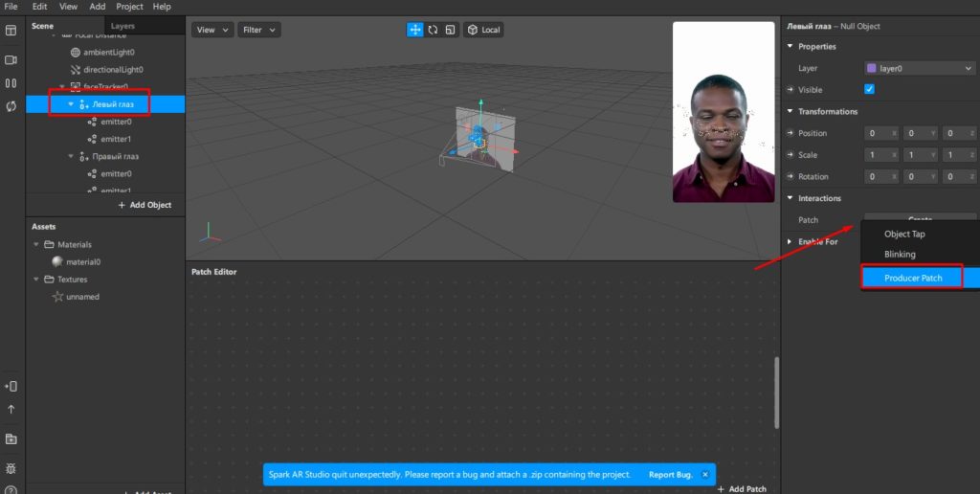Viewport: 980px width, 494px height.
Task: Click the patch arrow next to Position
Action: click(x=791, y=133)
